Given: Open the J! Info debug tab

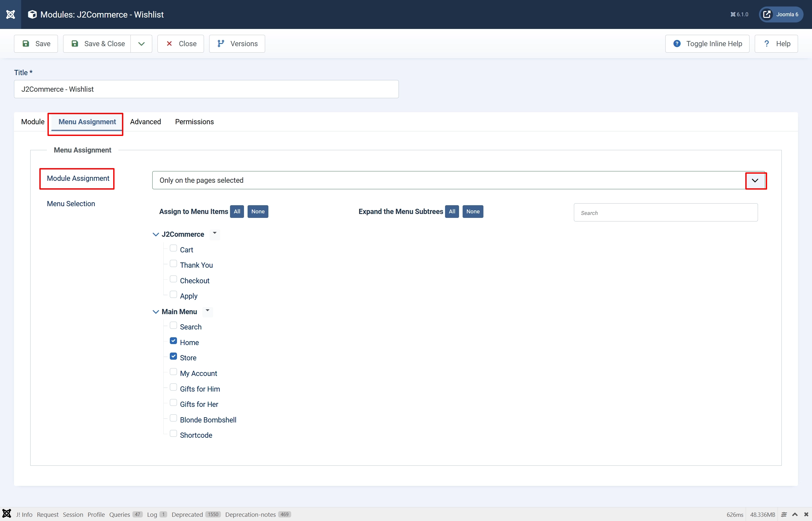Looking at the screenshot, I should 24,514.
